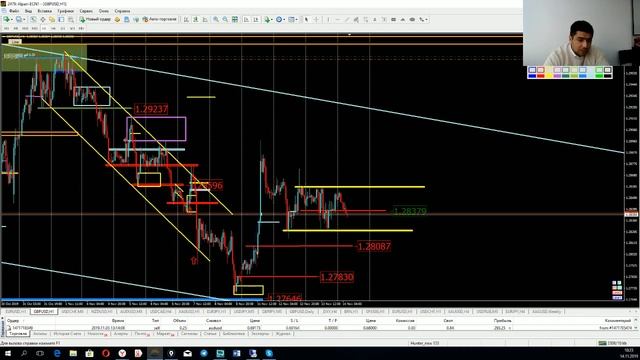Screen dimensions: 640x360
Task: Toggle the auto scroll chart icon
Action: (x=246, y=20)
